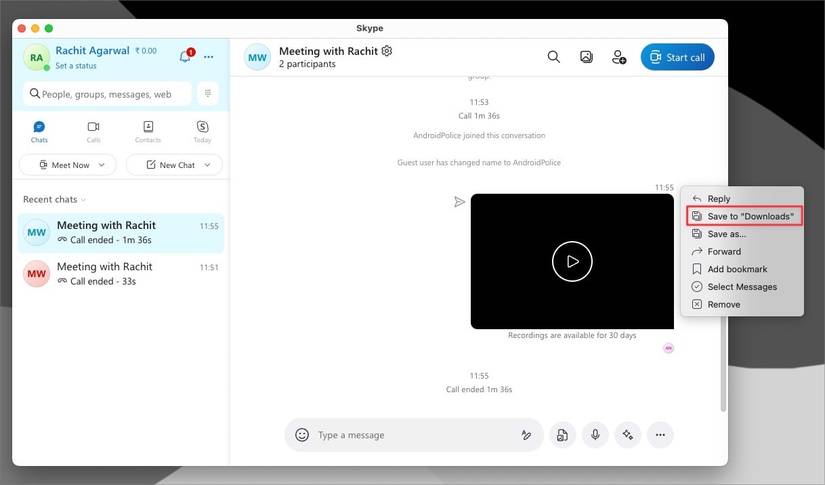Search within the conversation using magnifier icon
Viewport: 825px width, 485px height.
tap(554, 57)
